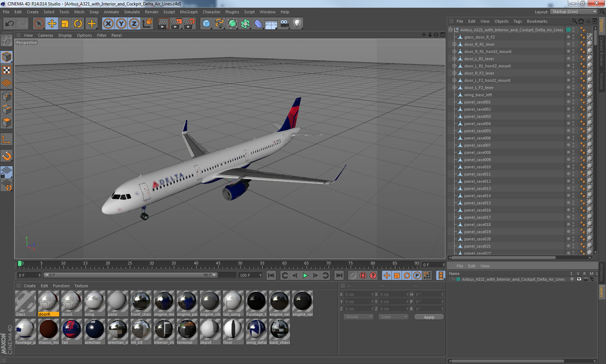Toggle snapping magnet icon
Image resolution: width=606 pixels, height=364 pixels.
click(6, 156)
